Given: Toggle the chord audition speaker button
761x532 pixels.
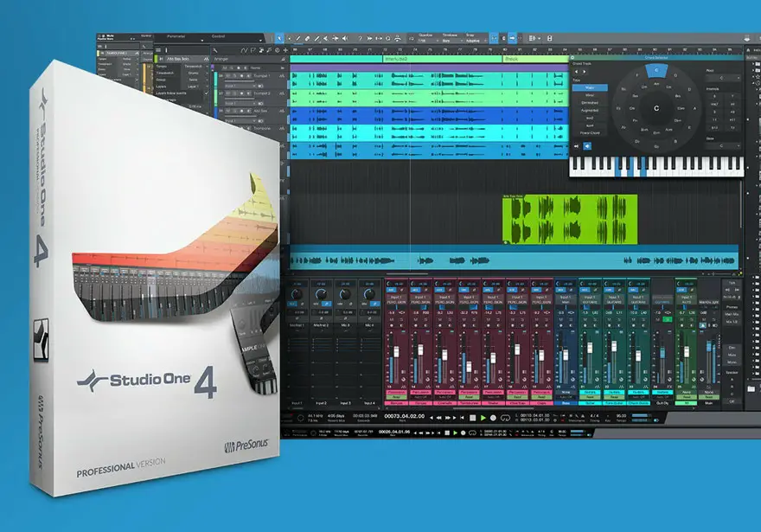Looking at the screenshot, I should (587, 146).
